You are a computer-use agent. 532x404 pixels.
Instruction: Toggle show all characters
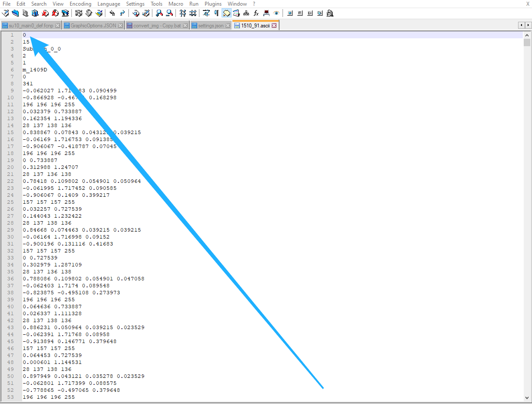point(216,13)
